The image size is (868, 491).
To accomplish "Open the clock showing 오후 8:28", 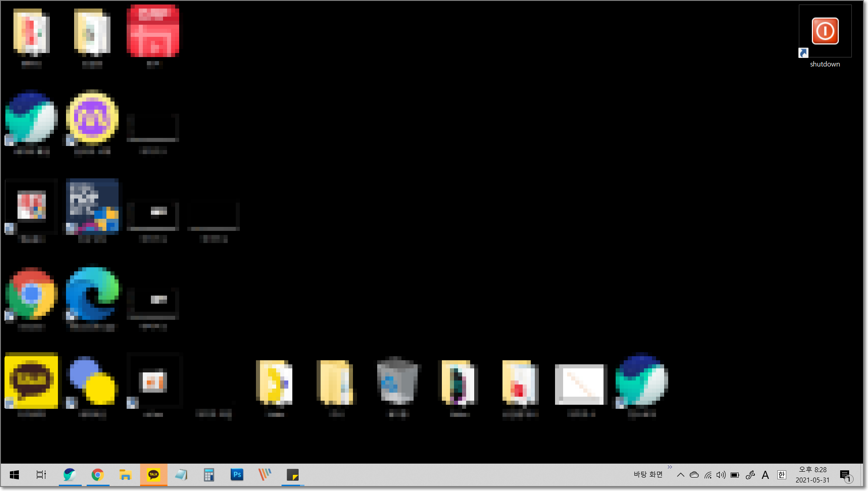I will (x=812, y=475).
